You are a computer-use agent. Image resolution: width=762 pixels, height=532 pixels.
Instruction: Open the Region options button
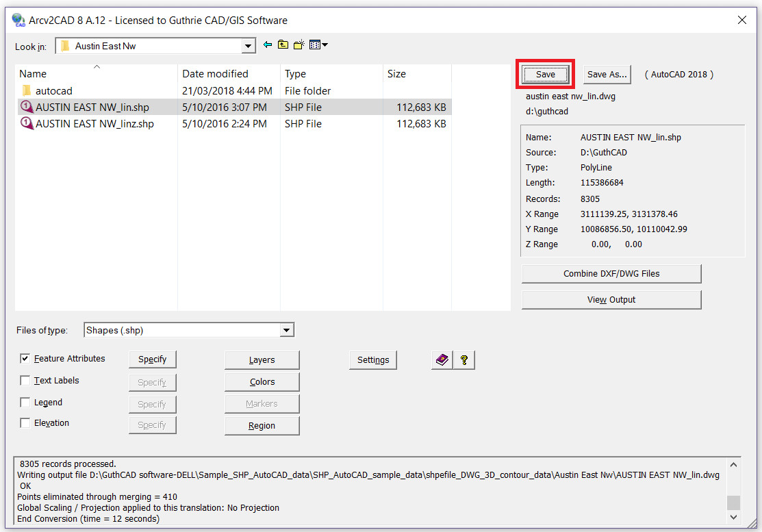click(262, 426)
